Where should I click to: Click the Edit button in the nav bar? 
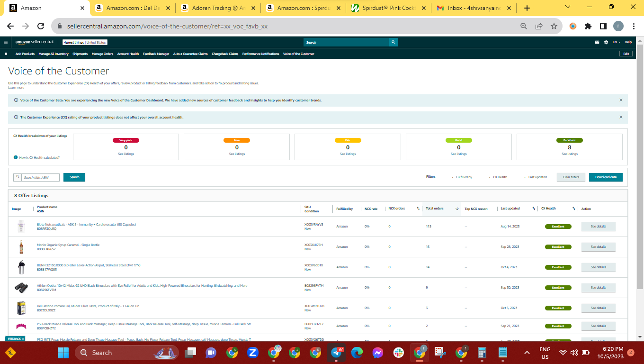(x=626, y=54)
